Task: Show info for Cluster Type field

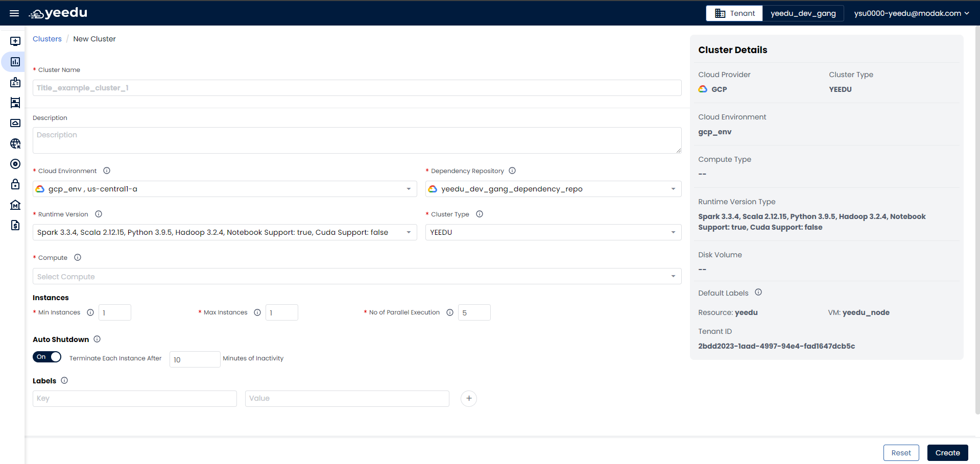Action: pos(480,214)
